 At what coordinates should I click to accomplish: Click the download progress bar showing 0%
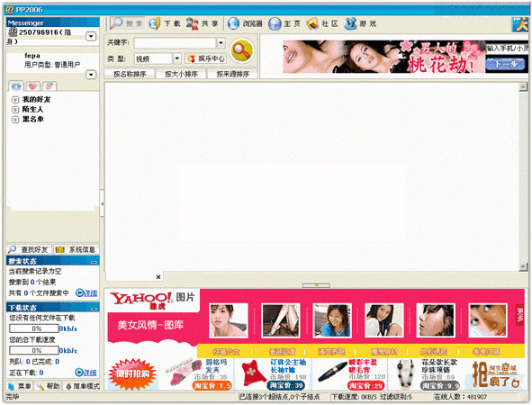34,328
